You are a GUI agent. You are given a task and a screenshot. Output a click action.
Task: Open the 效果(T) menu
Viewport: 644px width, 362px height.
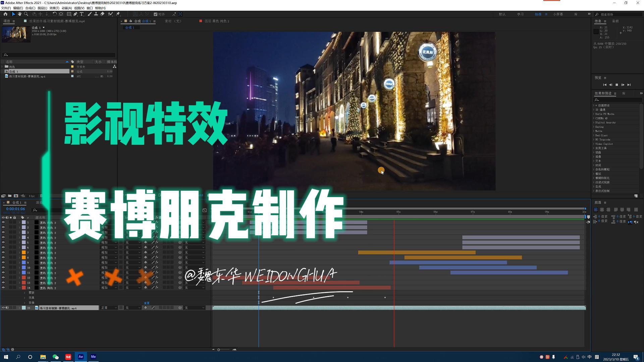click(54, 8)
